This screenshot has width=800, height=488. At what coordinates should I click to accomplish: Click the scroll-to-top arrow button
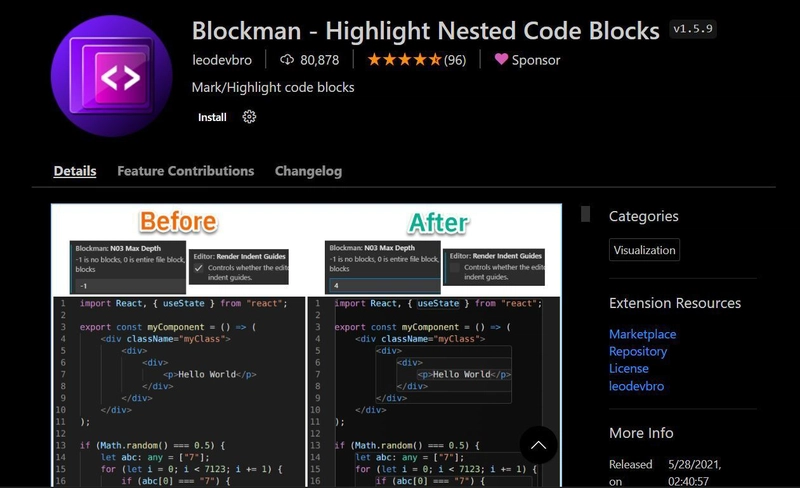[x=538, y=445]
